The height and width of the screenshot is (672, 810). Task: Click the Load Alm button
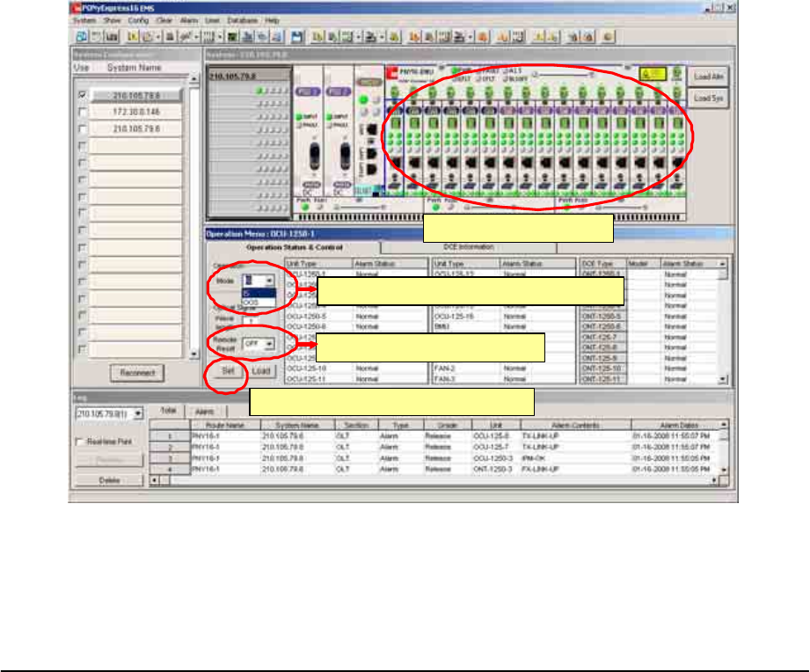pyautogui.click(x=708, y=77)
